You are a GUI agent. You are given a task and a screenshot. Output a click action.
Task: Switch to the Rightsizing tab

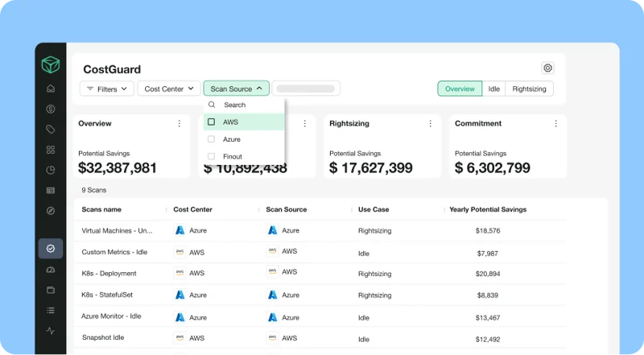pos(529,89)
